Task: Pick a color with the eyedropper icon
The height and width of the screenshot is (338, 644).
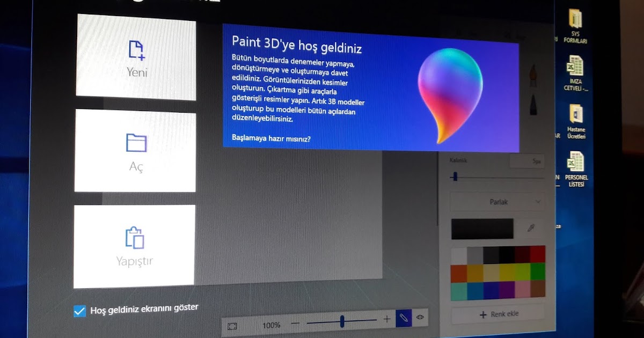Action: 531,228
